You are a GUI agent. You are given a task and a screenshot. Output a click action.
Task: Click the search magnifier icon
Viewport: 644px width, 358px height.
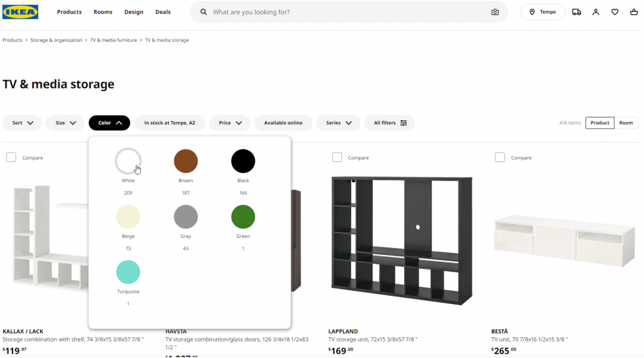tap(203, 12)
